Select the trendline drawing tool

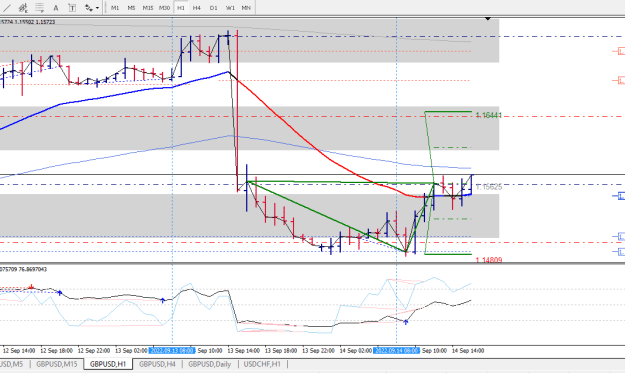7,8
